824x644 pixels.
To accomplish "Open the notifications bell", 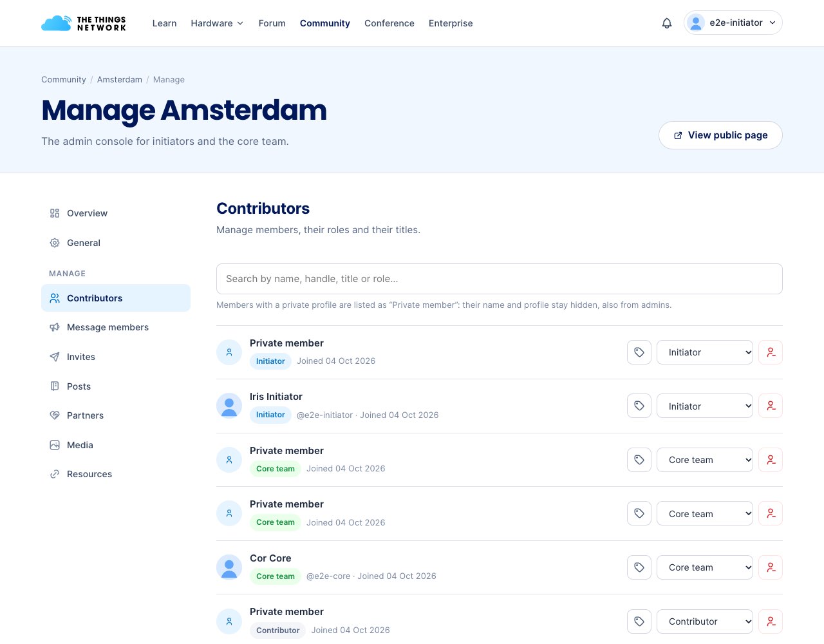I will point(667,23).
